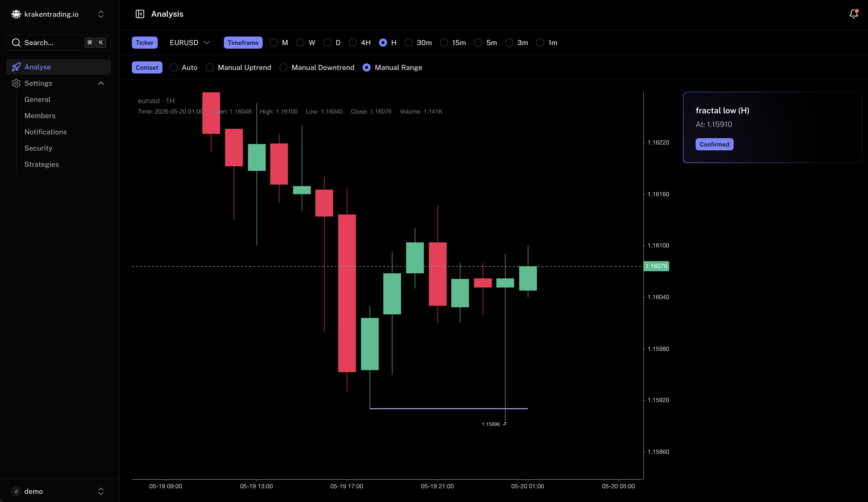868x502 pixels.
Task: Click the Ticker label button
Action: (145, 43)
